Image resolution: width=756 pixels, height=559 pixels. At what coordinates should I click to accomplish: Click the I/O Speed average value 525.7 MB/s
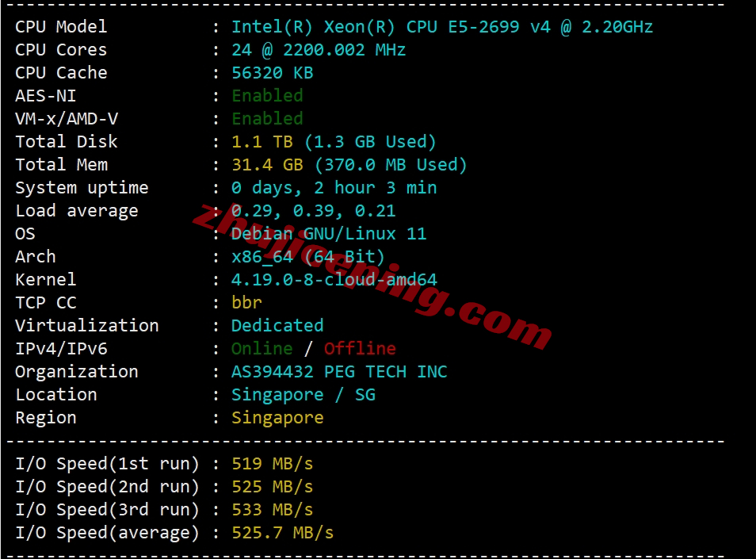(283, 533)
